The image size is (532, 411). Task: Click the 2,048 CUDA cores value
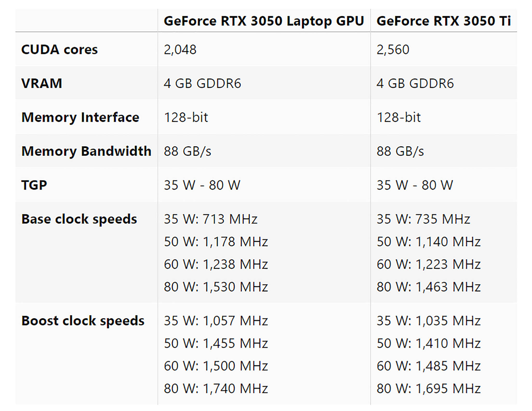pos(180,49)
